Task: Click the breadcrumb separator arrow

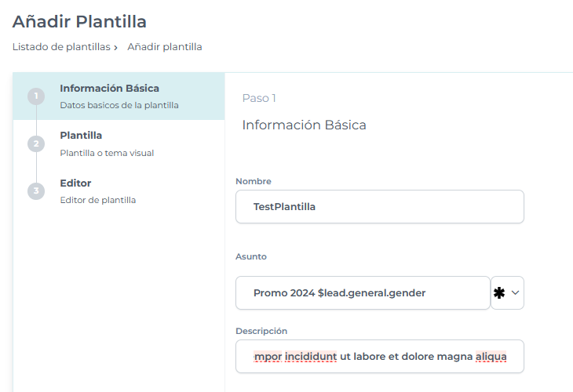Action: [x=115, y=47]
